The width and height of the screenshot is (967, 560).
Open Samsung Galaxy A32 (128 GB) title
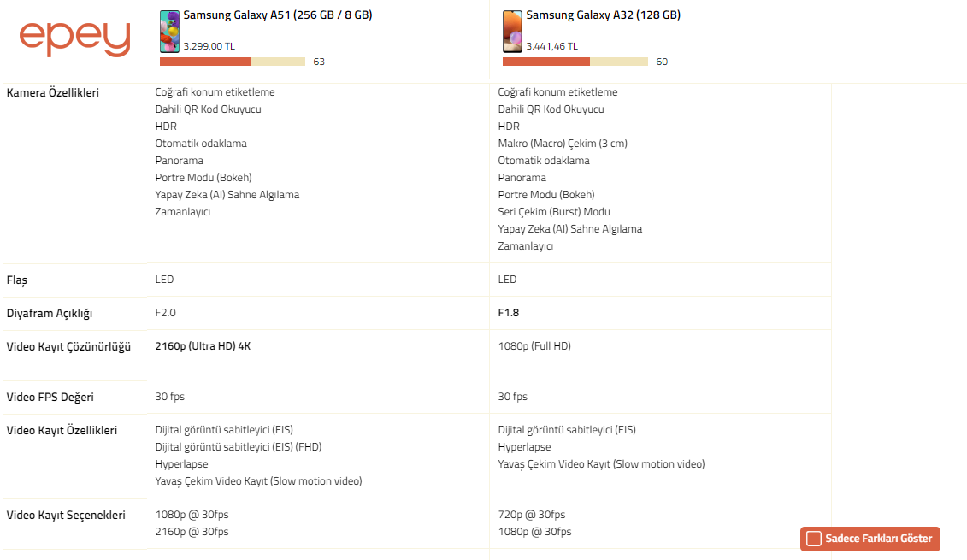point(603,15)
